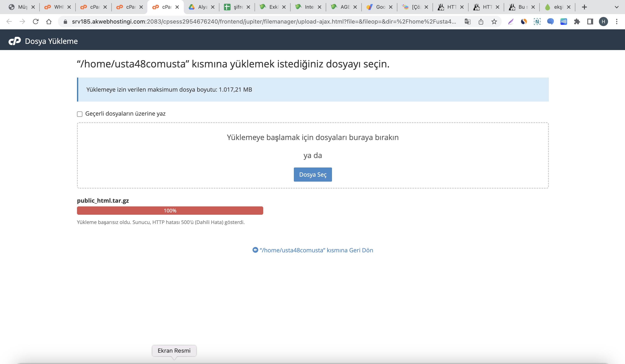Click the padlock site info icon
This screenshot has width=625, height=364.
pos(65,22)
